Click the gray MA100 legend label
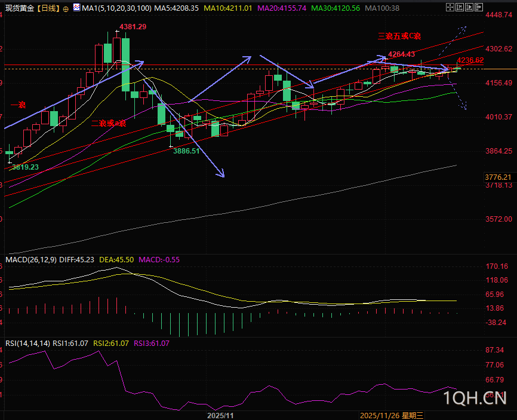This screenshot has width=517, height=420. tap(381, 8)
